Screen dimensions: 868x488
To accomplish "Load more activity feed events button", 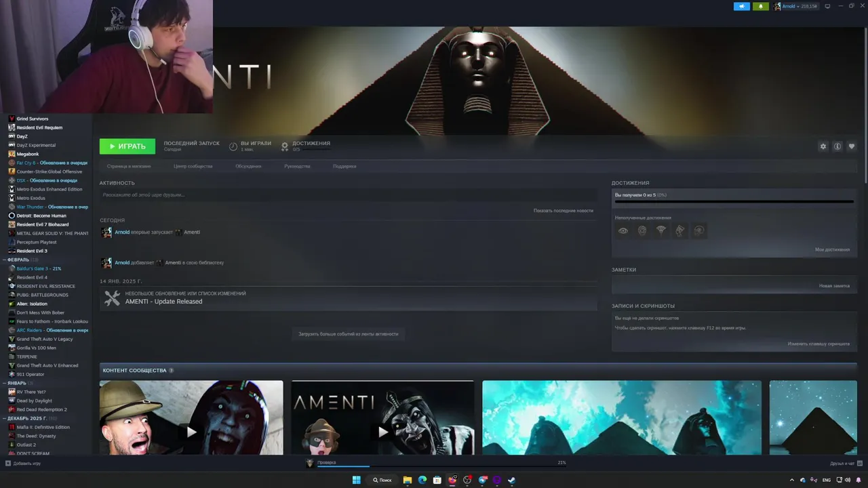I will click(x=349, y=334).
